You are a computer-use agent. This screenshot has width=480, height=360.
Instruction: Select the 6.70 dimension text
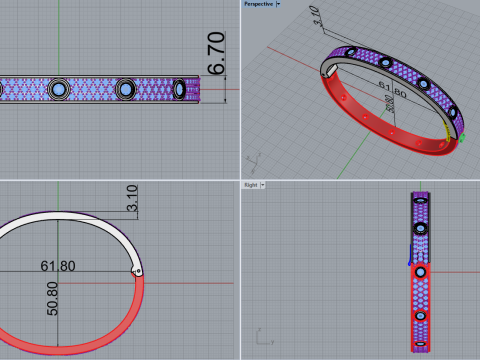[x=216, y=53]
